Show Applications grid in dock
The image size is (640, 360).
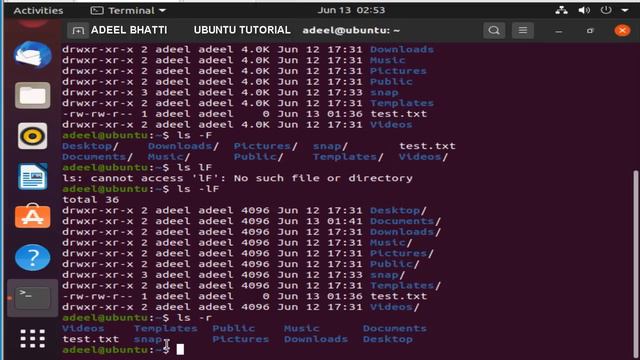coord(33,339)
